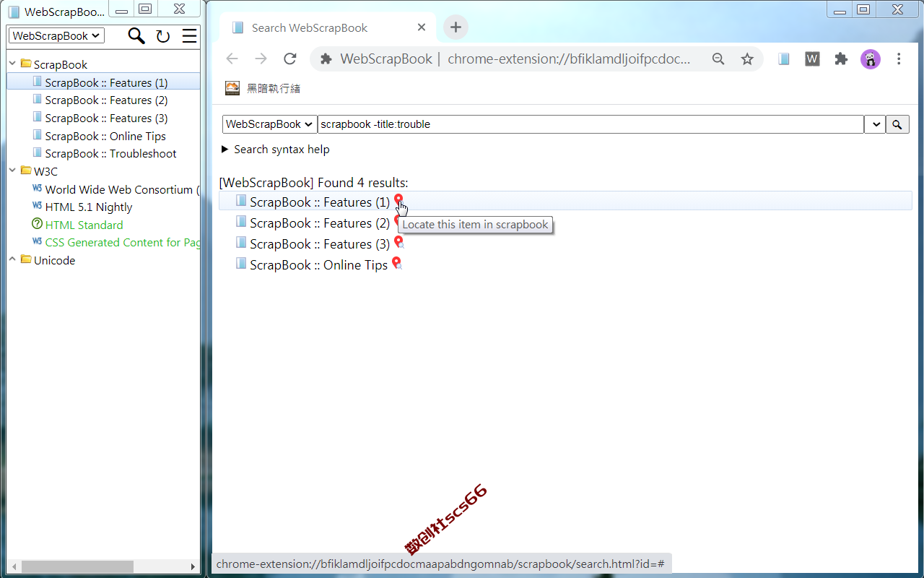
Task: Open ScrapBook :: Troubleshoot in sidebar tree
Action: pos(110,153)
